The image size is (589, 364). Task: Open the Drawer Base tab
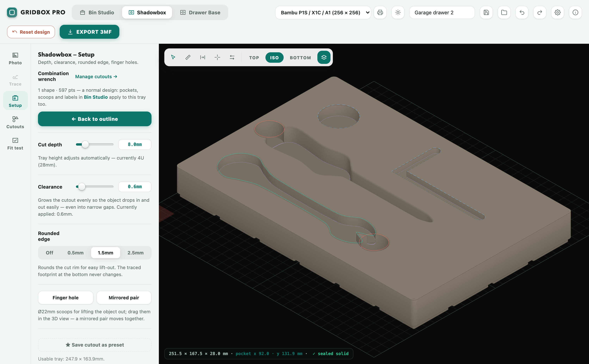pos(200,13)
